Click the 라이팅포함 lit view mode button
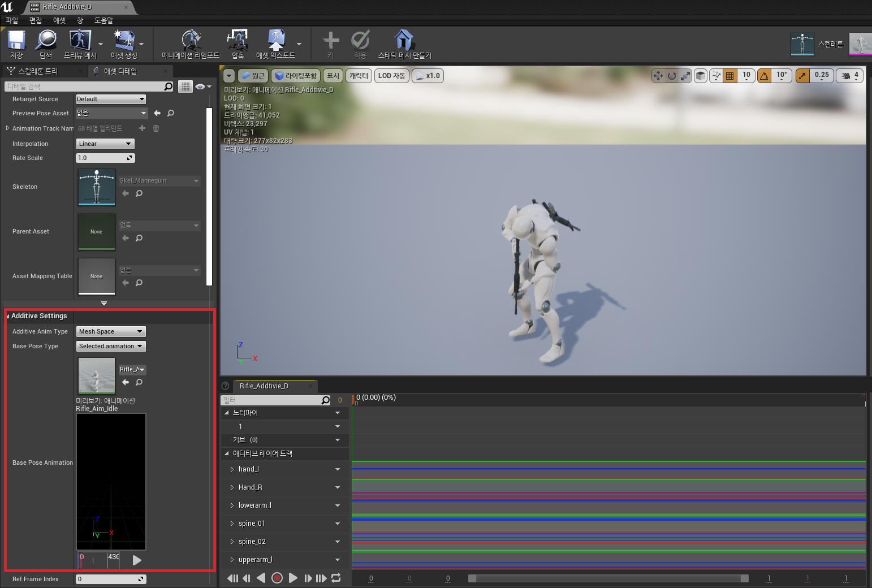The image size is (872, 588). click(x=296, y=76)
